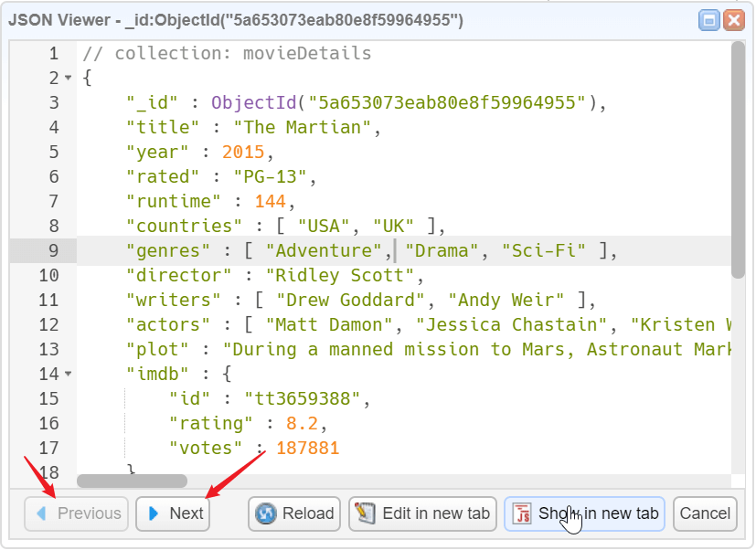Cancel the JSON Viewer dialog

[x=705, y=513]
